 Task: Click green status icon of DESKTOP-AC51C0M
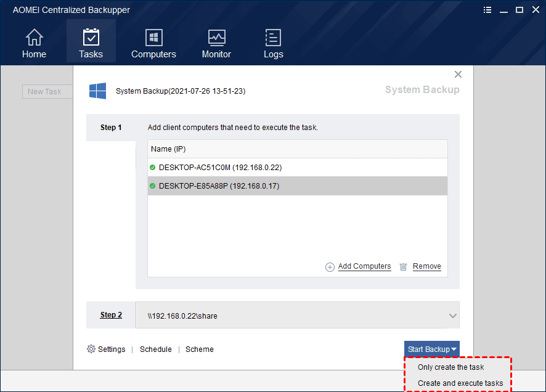152,168
